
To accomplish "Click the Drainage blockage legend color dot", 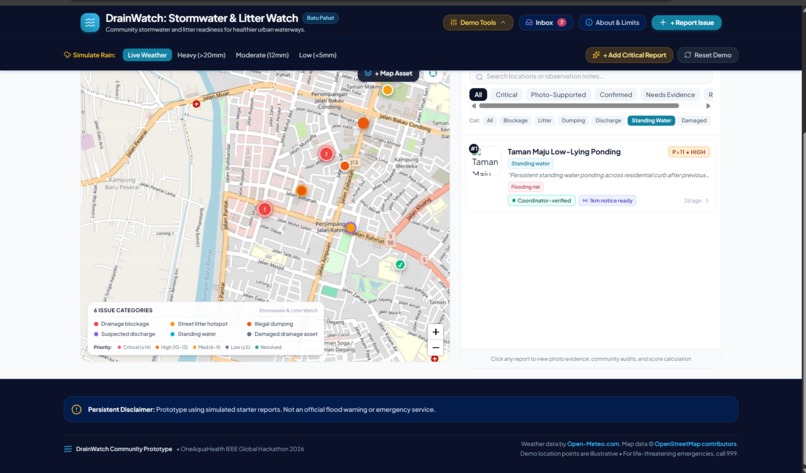I will (x=96, y=324).
